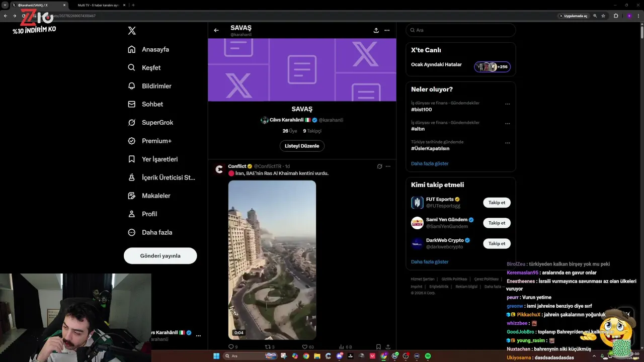The image size is (644, 362).
Task: Open the Grok action icon on Conflict post
Action: pos(380,166)
